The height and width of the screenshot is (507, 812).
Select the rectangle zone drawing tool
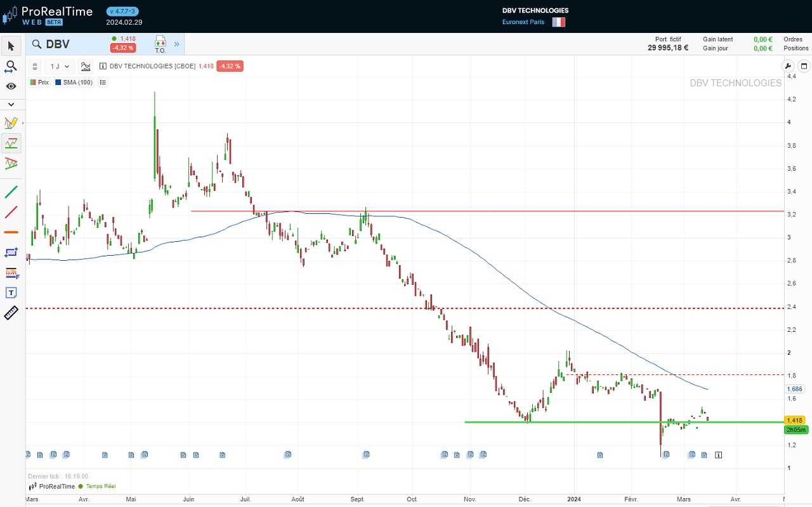[11, 252]
